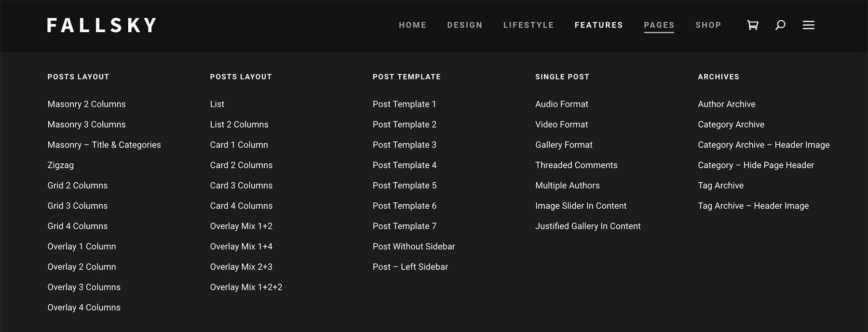Select Post Without Sidebar template
Screen dimensions: 868x332
tap(413, 246)
